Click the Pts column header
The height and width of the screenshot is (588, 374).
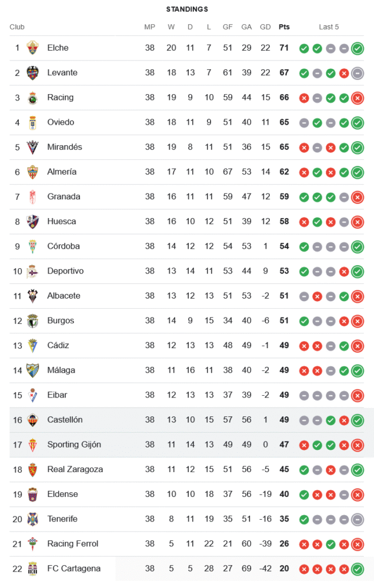click(284, 27)
